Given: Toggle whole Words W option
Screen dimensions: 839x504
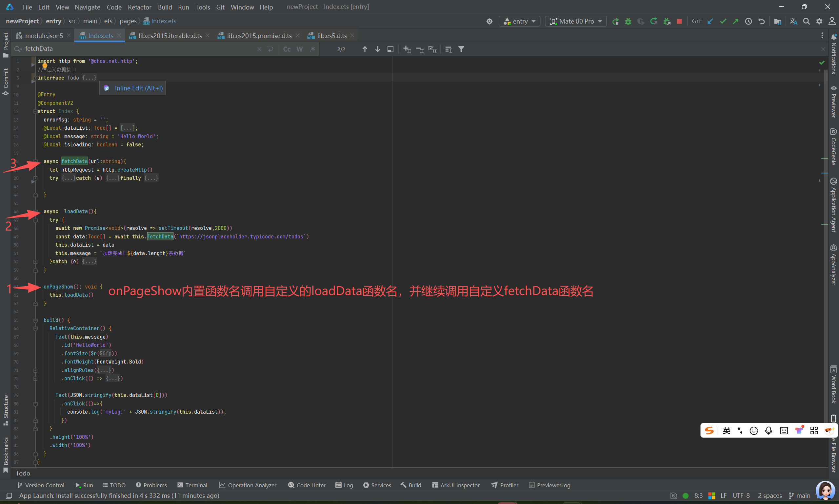Looking at the screenshot, I should tap(299, 49).
